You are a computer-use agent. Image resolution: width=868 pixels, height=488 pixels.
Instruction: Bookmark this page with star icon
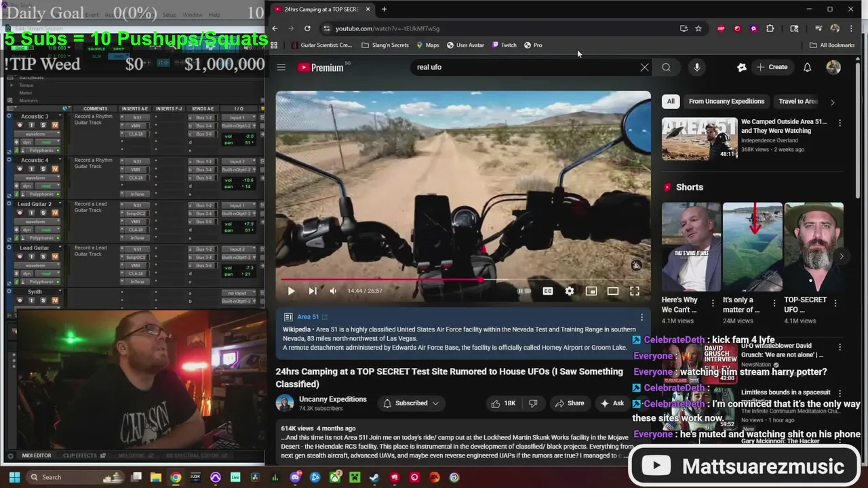(x=698, y=28)
